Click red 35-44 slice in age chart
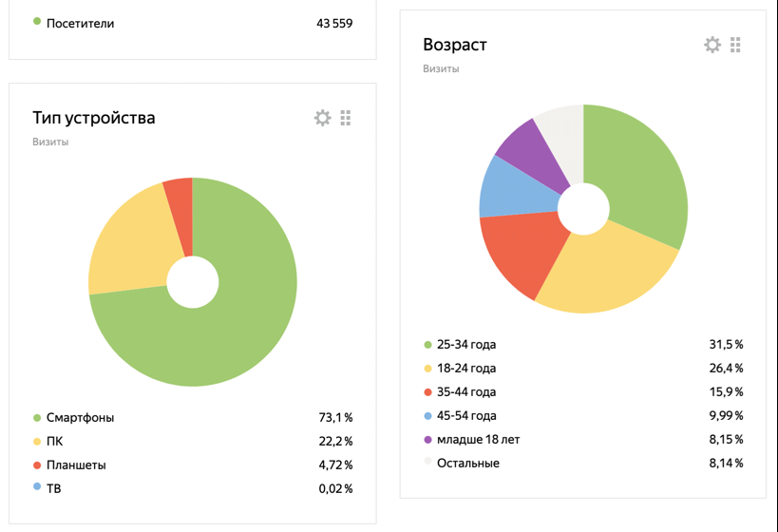 [518, 256]
